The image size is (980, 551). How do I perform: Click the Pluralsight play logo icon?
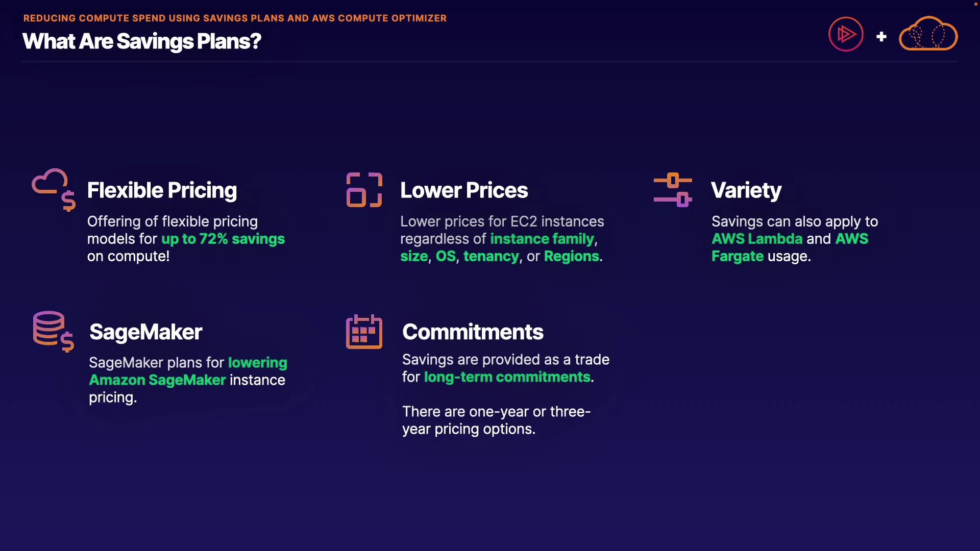(846, 35)
